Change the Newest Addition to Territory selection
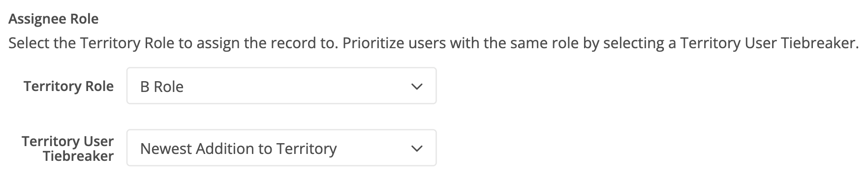The height and width of the screenshot is (181, 868). click(281, 148)
